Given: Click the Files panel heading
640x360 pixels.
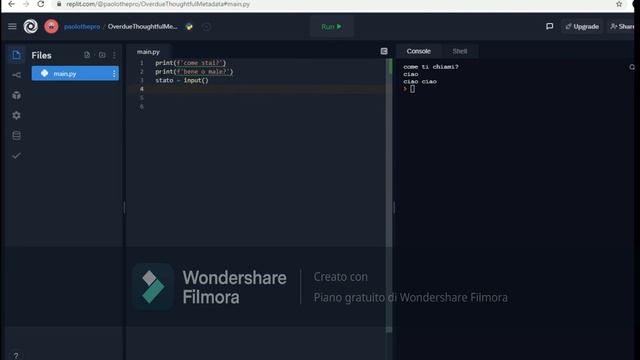Looking at the screenshot, I should (42, 55).
